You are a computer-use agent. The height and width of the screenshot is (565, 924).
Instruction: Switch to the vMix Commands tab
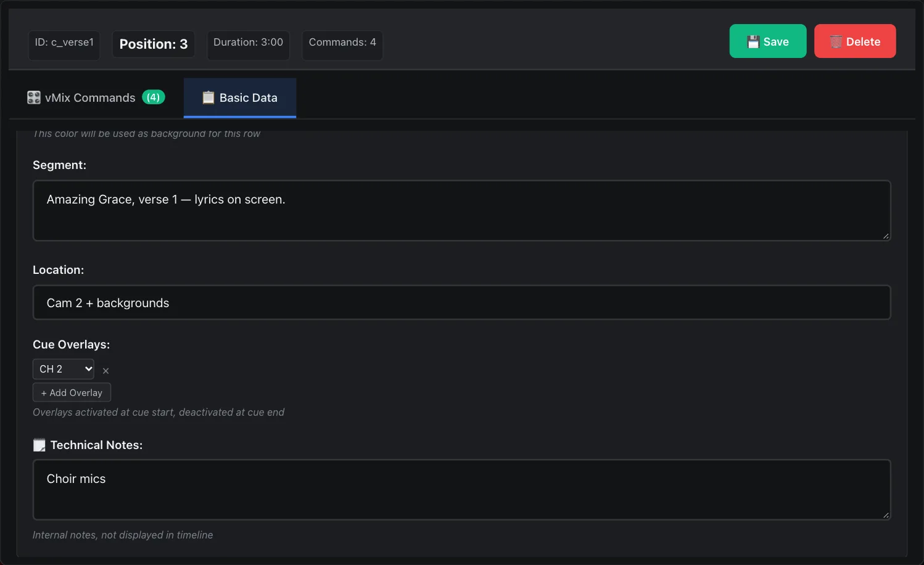click(x=96, y=97)
